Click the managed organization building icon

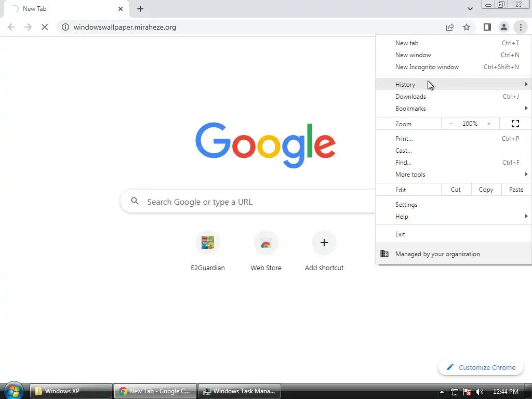(x=384, y=254)
